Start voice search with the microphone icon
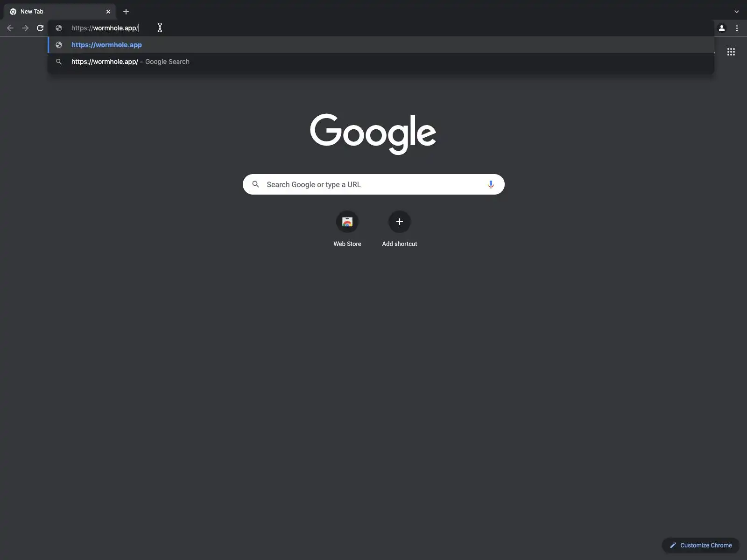Viewport: 747px width, 560px height. click(x=491, y=184)
